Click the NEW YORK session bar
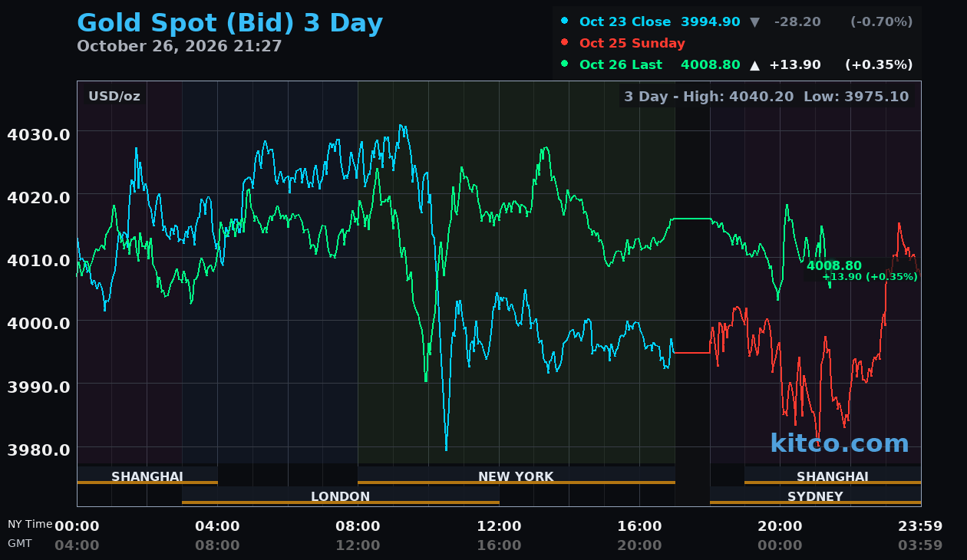Screen dimensions: 967x560 pos(517,476)
